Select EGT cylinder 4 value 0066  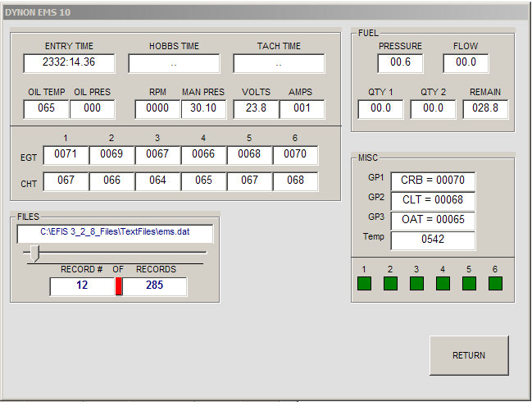click(203, 155)
